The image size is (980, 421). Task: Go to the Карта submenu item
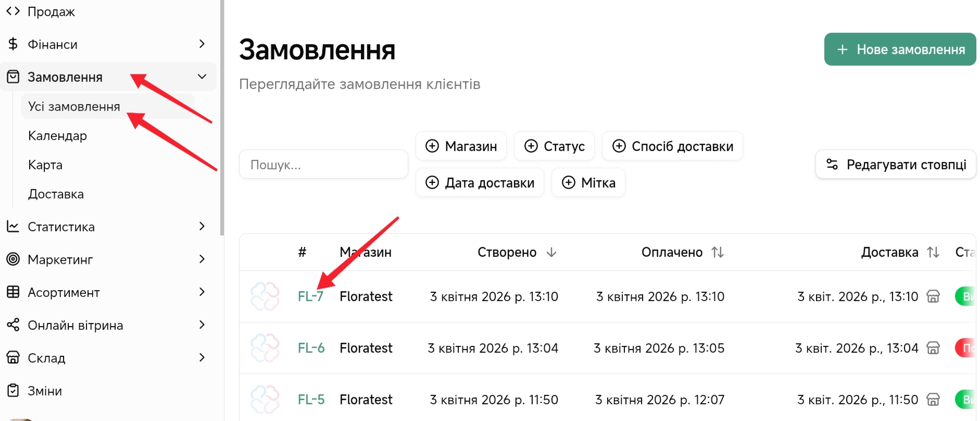[45, 165]
